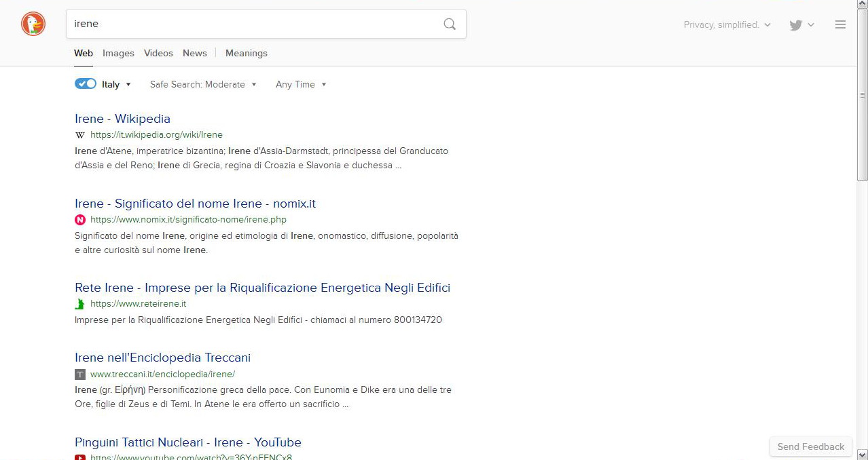Click the it.wikipedia.org/wiki/Irene URL
The image size is (868, 460).
[156, 135]
